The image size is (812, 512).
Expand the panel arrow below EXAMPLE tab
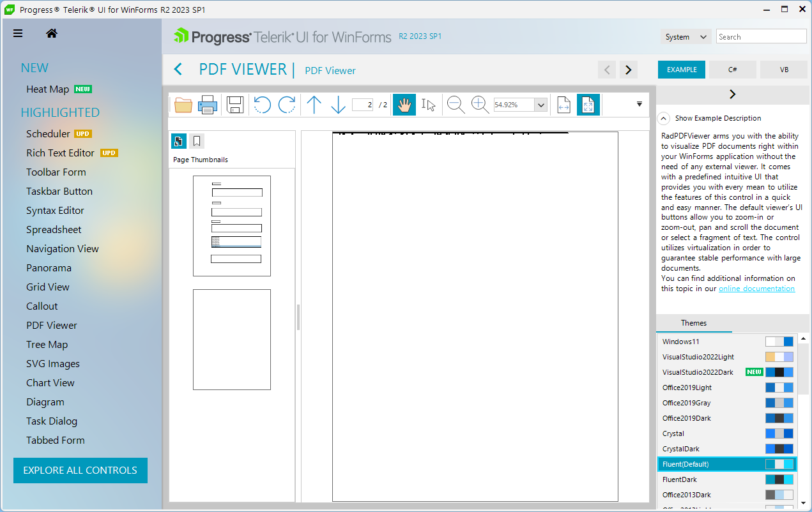click(x=732, y=94)
